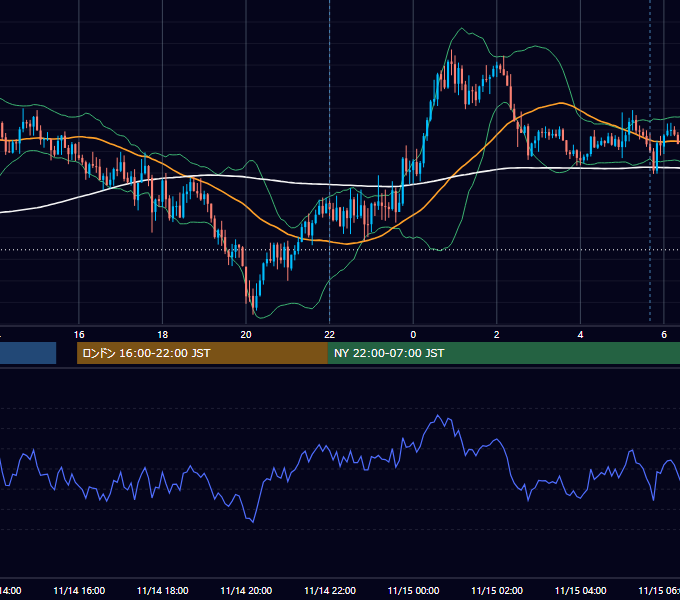680x600 pixels.
Task: Click the upper axis hour label 2
Action: 497,334
